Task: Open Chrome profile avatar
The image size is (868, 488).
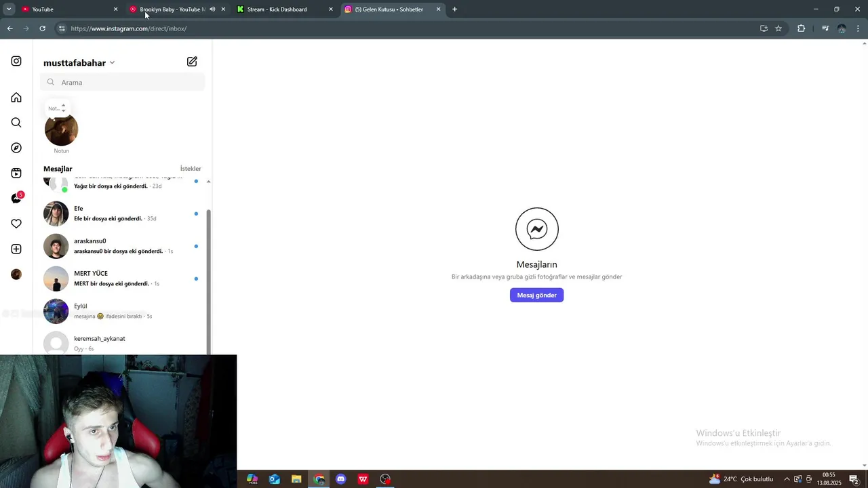Action: point(842,28)
